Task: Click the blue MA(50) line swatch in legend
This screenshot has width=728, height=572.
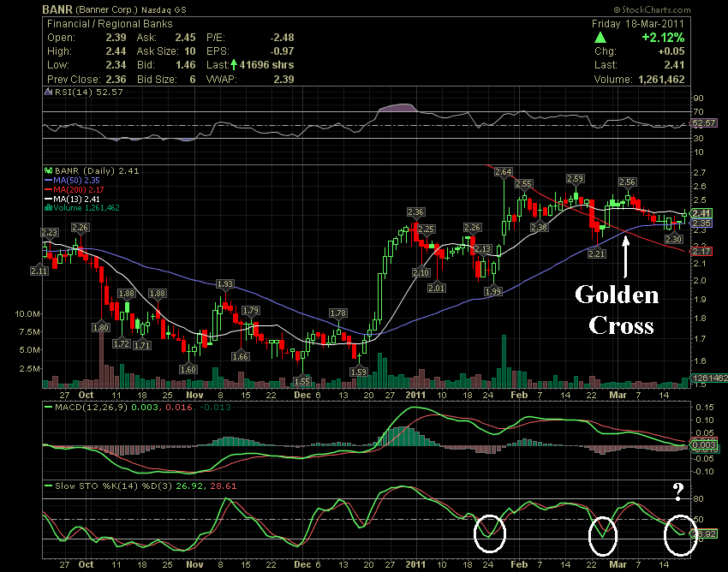Action: tap(48, 181)
